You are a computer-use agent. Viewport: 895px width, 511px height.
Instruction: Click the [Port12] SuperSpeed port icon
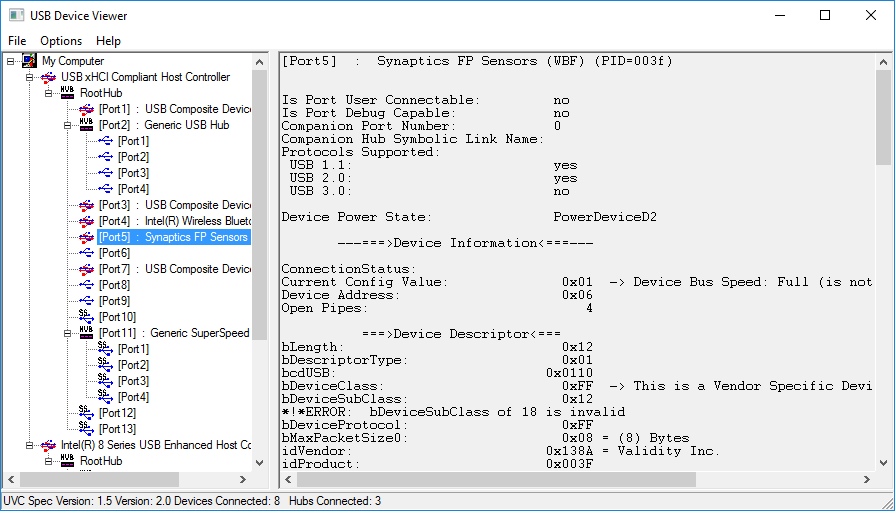(x=86, y=412)
